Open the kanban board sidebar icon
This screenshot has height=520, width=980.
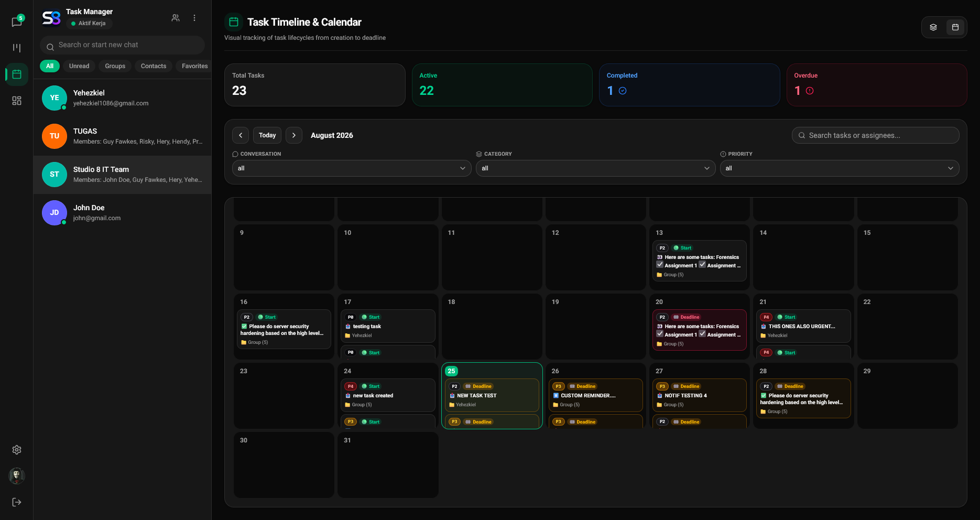click(17, 48)
